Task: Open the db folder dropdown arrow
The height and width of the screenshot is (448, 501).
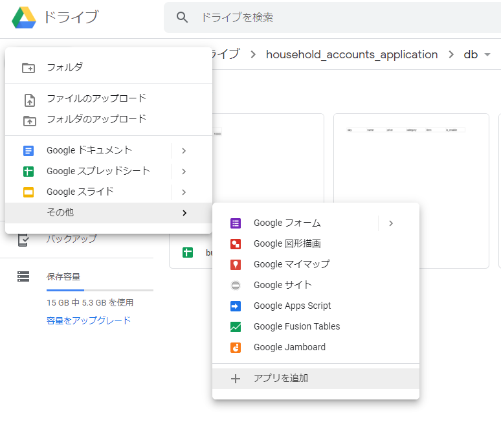Action: (x=487, y=54)
